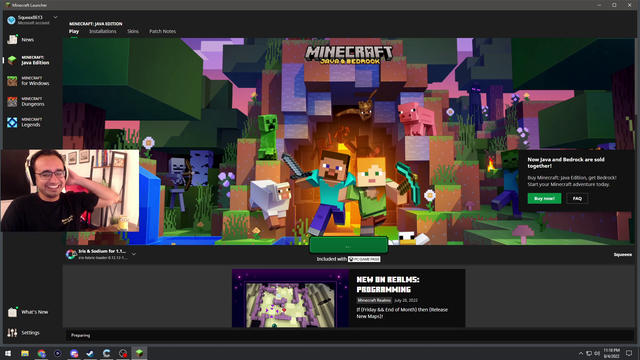The image size is (640, 360).
Task: Click the Squeeex username near play bar
Action: 622,255
